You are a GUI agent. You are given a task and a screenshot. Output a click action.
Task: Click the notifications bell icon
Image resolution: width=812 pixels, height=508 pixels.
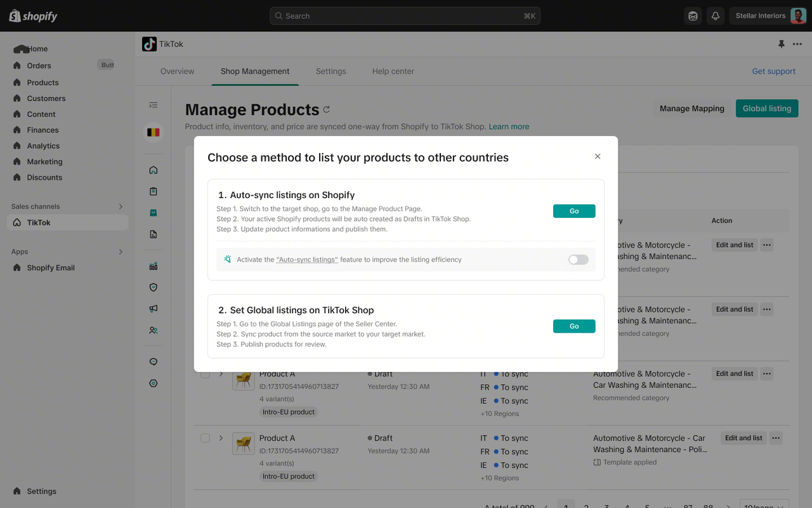pyautogui.click(x=716, y=16)
